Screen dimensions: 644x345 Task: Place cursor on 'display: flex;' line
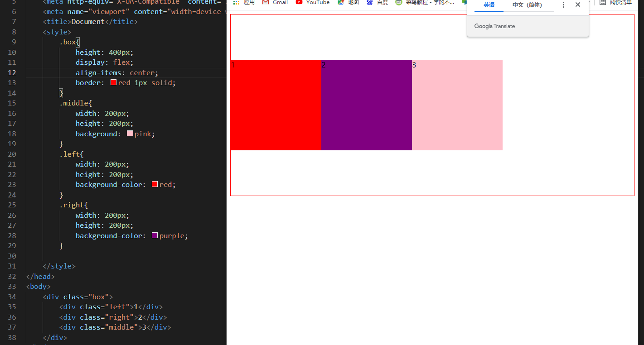(105, 62)
